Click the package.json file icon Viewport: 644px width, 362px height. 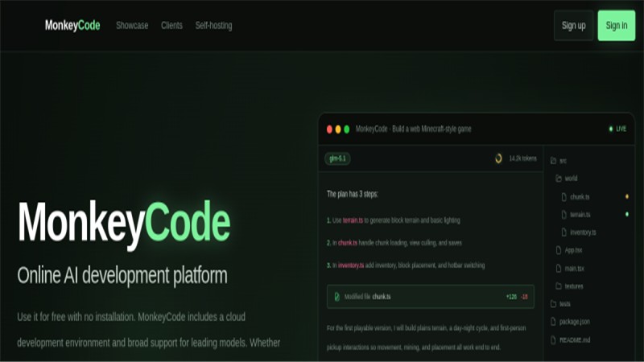[553, 322]
